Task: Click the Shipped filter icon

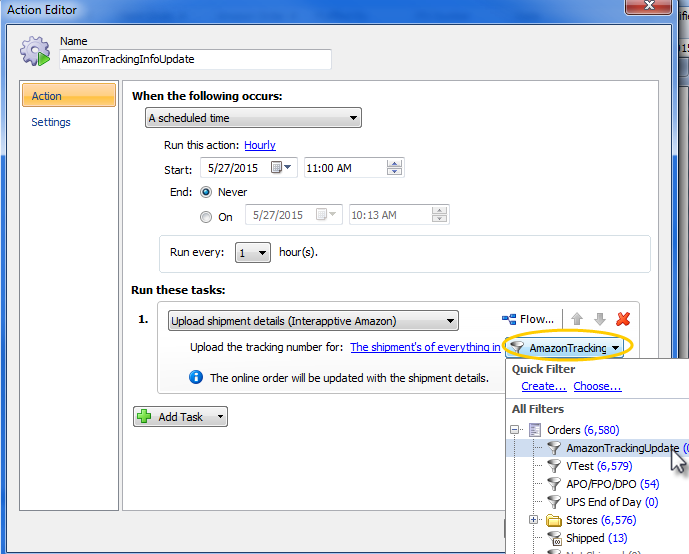Action: click(x=554, y=538)
